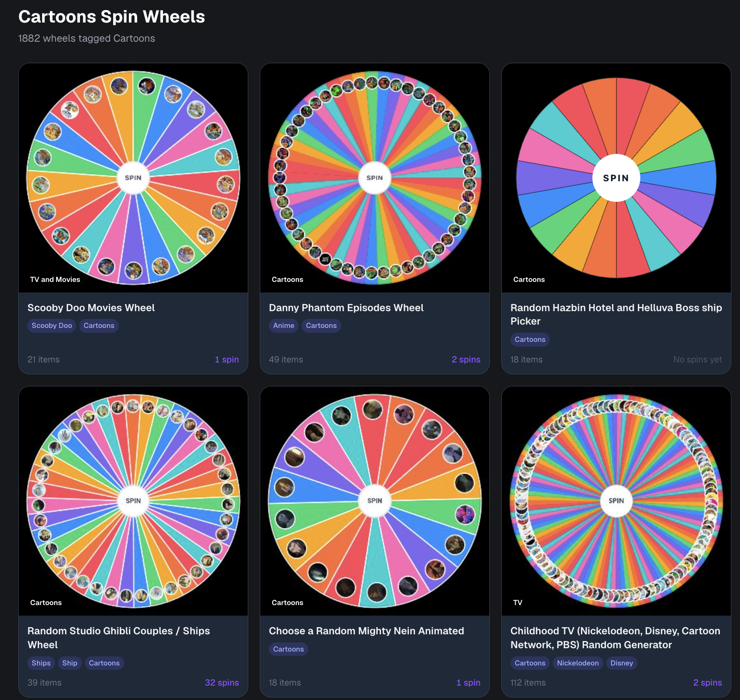Spin the Danny Phantom Episodes Wheel
The image size is (740, 700).
tap(375, 178)
